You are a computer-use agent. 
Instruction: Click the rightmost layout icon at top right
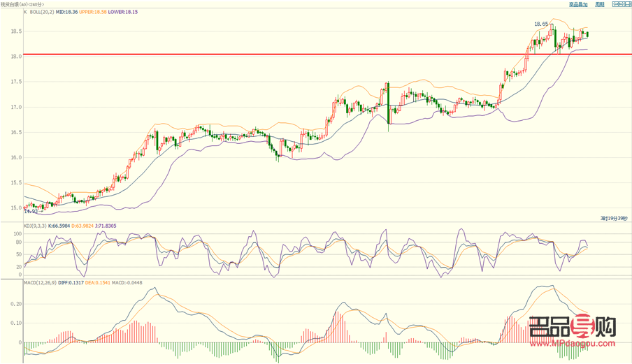coord(627,4)
